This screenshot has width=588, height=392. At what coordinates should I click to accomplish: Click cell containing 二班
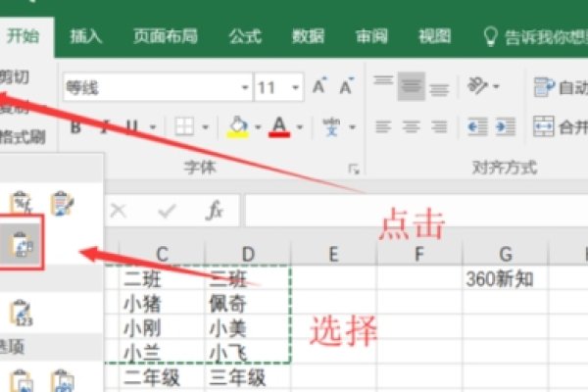click(162, 278)
